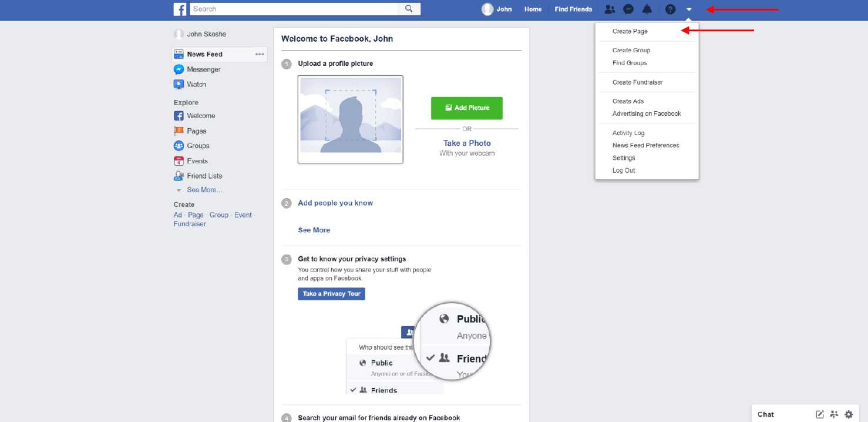The image size is (868, 422).
Task: Choose Log Out from the menu
Action: click(x=624, y=170)
